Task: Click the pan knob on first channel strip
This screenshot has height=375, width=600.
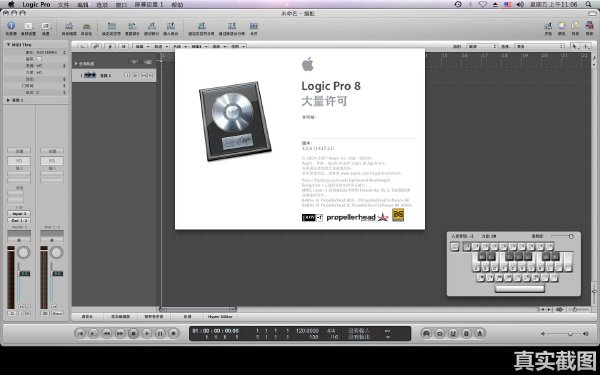Action: point(24,252)
